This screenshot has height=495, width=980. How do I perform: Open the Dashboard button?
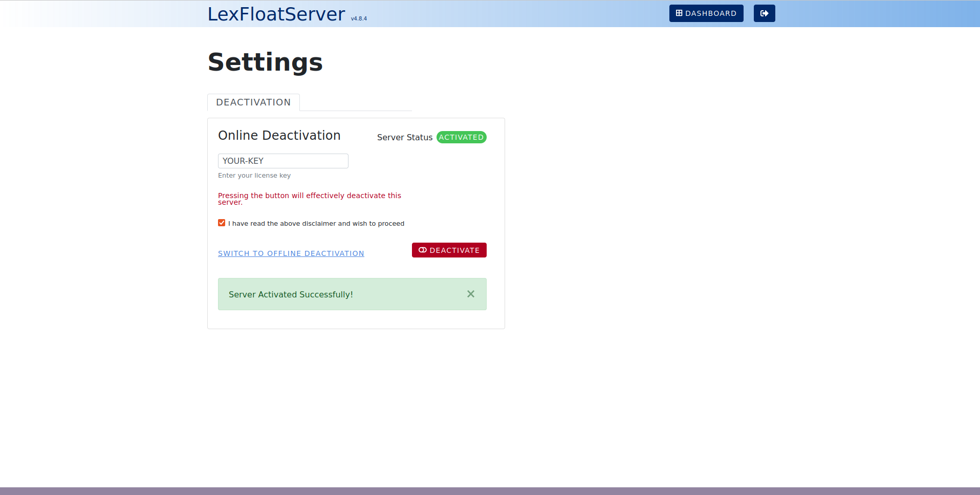click(x=706, y=13)
